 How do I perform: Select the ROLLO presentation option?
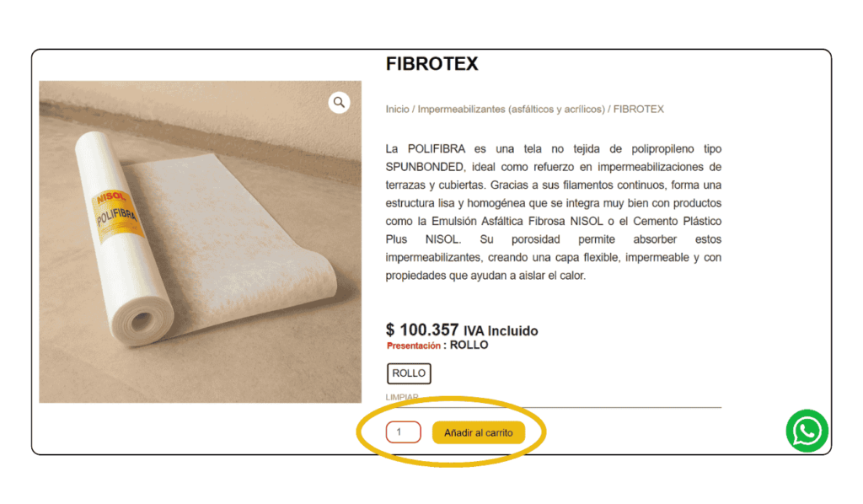(409, 373)
